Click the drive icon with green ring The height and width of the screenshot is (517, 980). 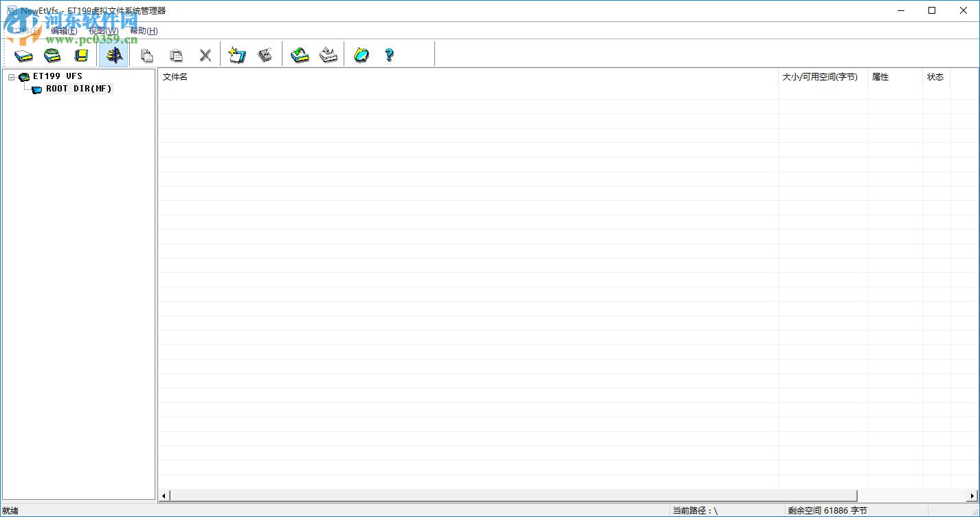53,56
